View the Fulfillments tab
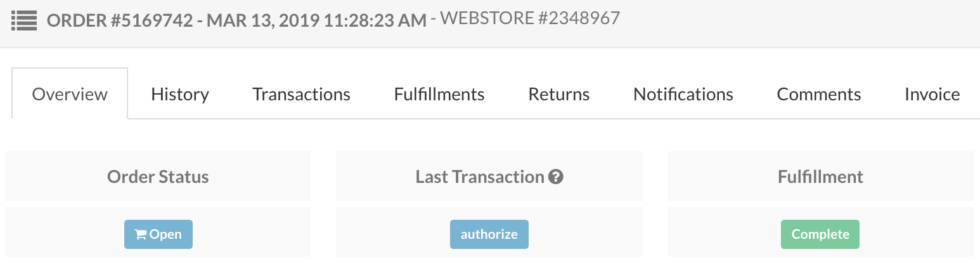The width and height of the screenshot is (980, 268). click(439, 94)
